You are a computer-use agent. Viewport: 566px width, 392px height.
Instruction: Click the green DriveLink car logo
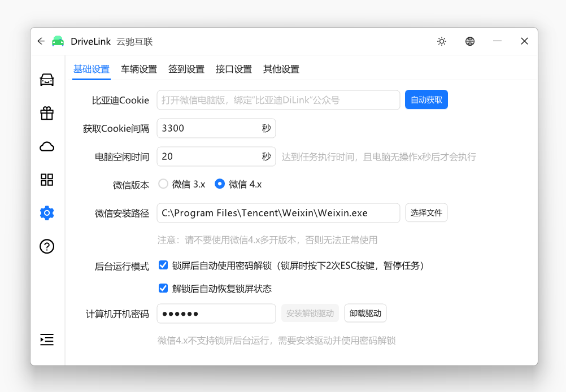point(58,41)
